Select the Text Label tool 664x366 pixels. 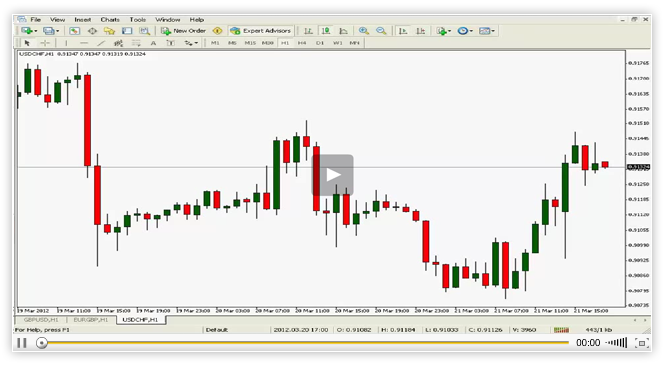pyautogui.click(x=171, y=43)
